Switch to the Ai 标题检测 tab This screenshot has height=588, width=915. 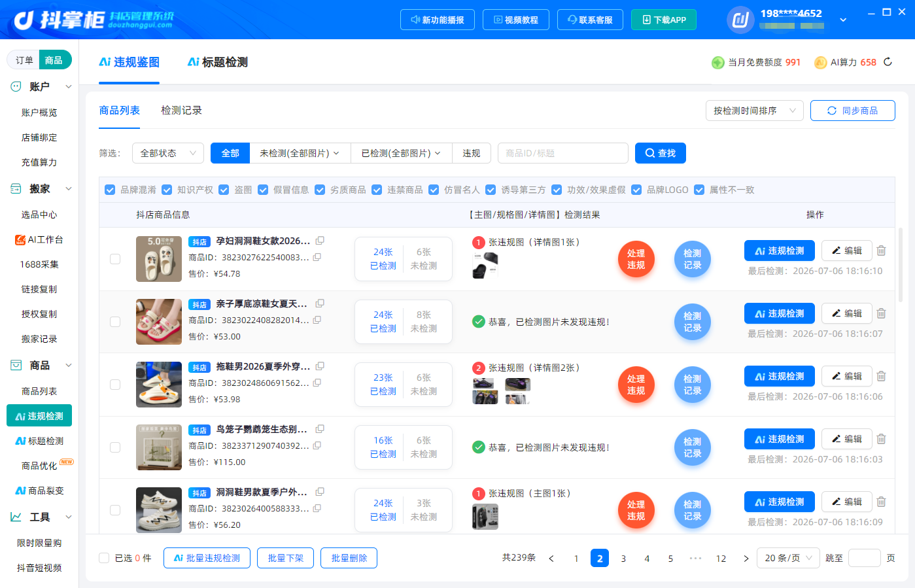pos(217,62)
